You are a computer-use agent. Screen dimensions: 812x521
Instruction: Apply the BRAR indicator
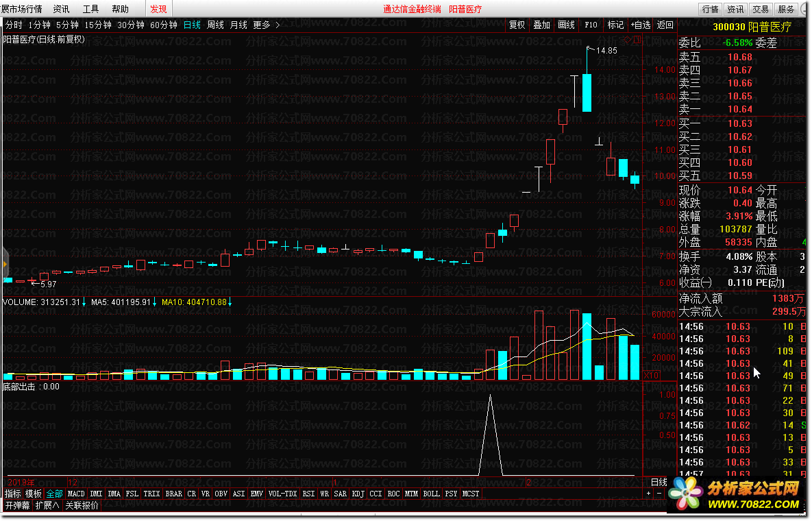(x=174, y=494)
